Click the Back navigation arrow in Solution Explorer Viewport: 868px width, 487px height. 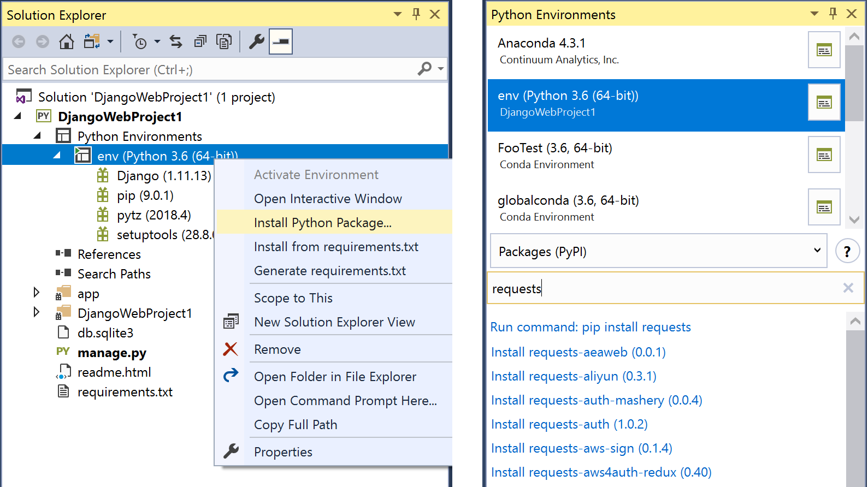(19, 41)
